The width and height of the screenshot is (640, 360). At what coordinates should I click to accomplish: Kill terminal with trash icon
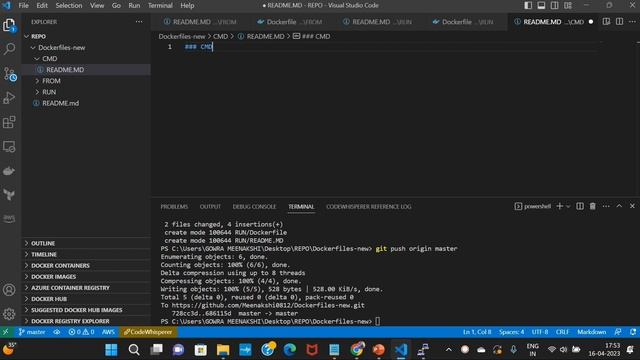pos(593,206)
